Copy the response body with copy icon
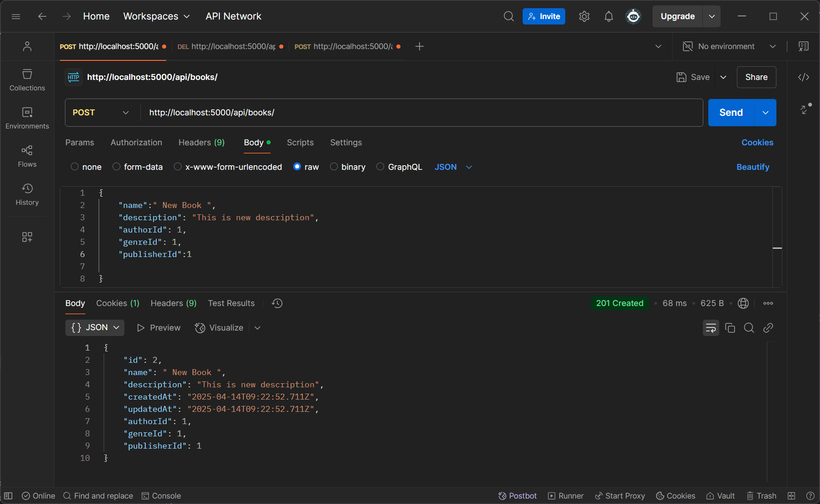 [730, 328]
